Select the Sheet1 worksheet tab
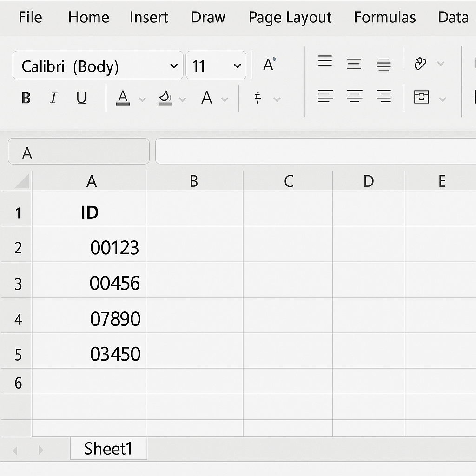 click(x=108, y=449)
